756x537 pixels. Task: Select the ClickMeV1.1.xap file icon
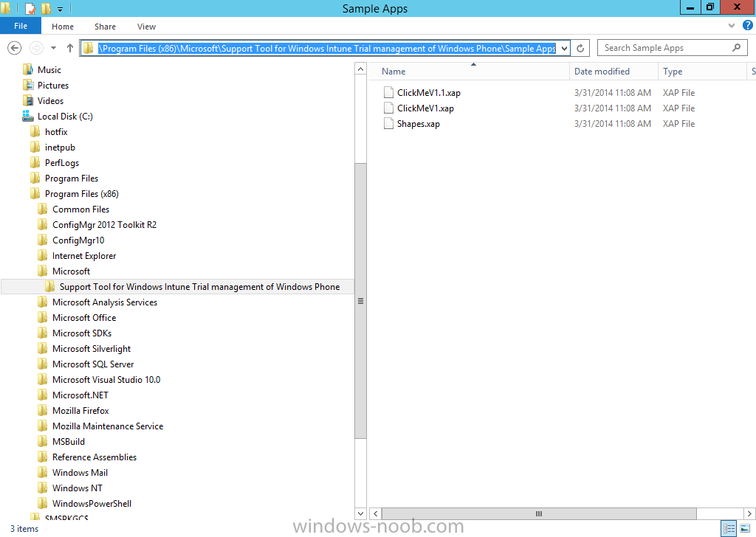tap(388, 92)
